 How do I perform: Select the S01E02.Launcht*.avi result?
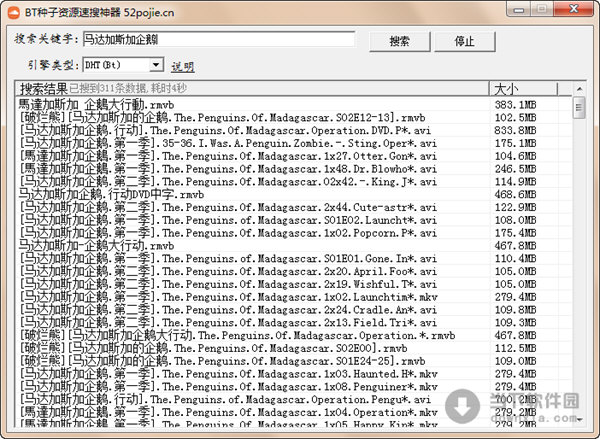click(x=228, y=220)
